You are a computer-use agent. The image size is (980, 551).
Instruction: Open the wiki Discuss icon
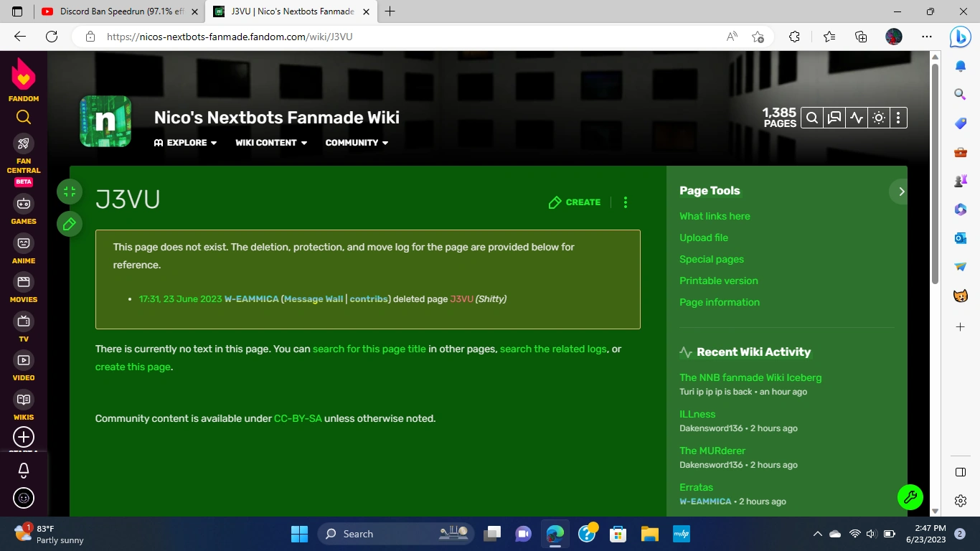834,118
